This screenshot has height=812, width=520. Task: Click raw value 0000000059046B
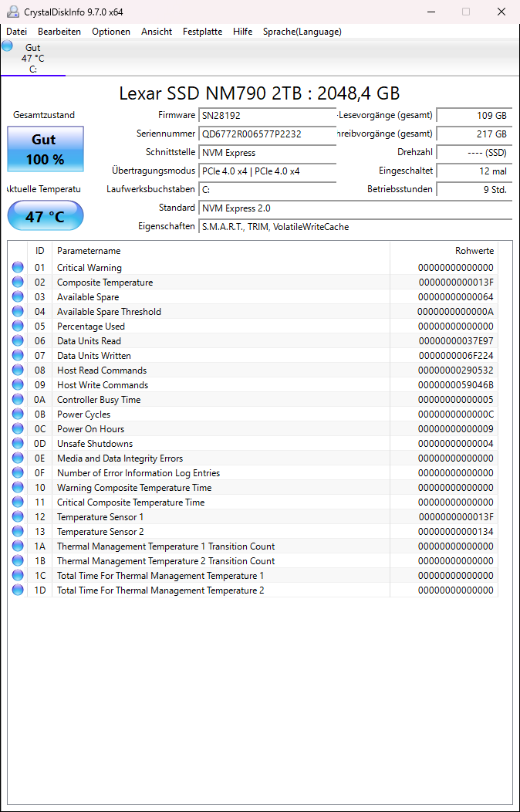point(455,384)
